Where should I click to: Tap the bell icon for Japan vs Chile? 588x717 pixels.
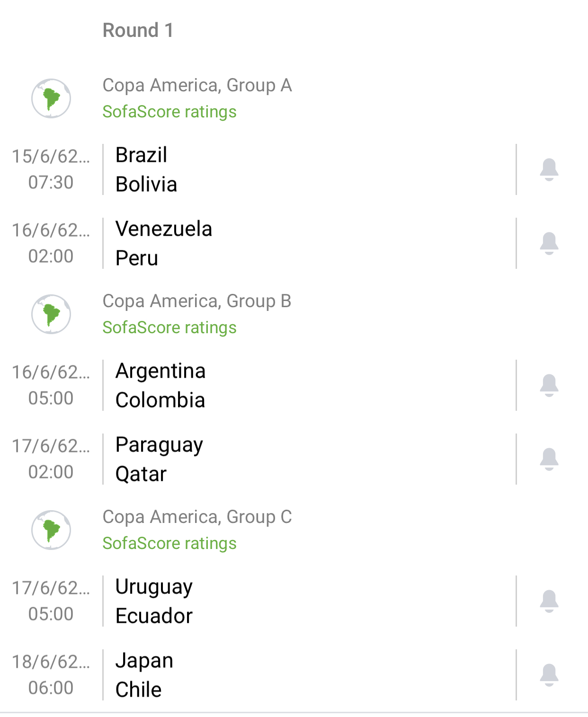click(x=549, y=675)
